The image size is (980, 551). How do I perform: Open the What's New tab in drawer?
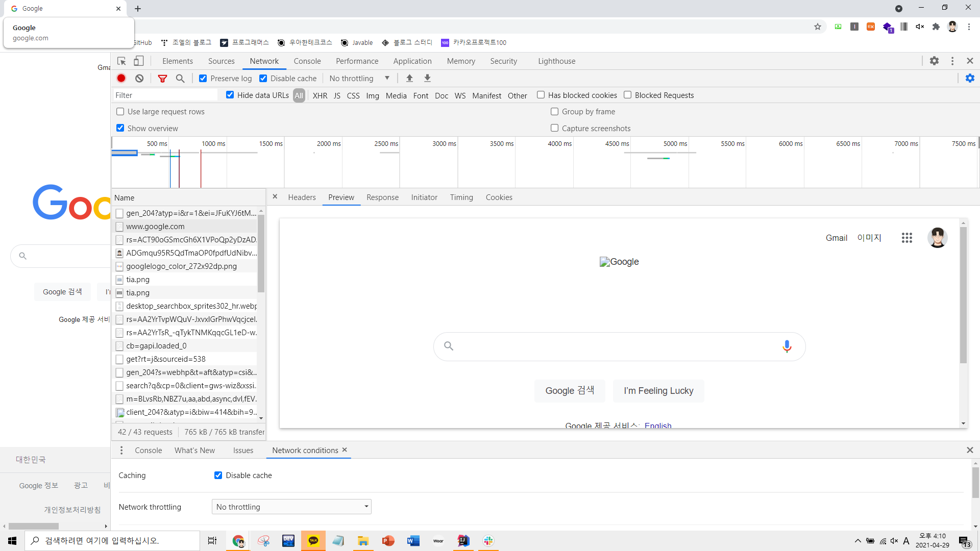tap(194, 450)
